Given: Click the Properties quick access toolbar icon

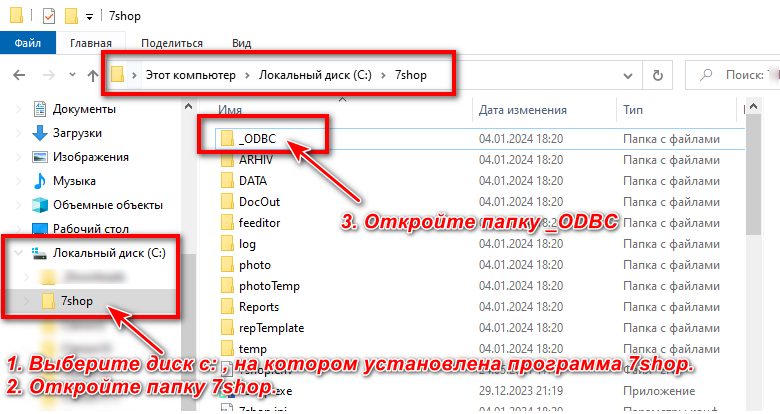Looking at the screenshot, I should (49, 16).
